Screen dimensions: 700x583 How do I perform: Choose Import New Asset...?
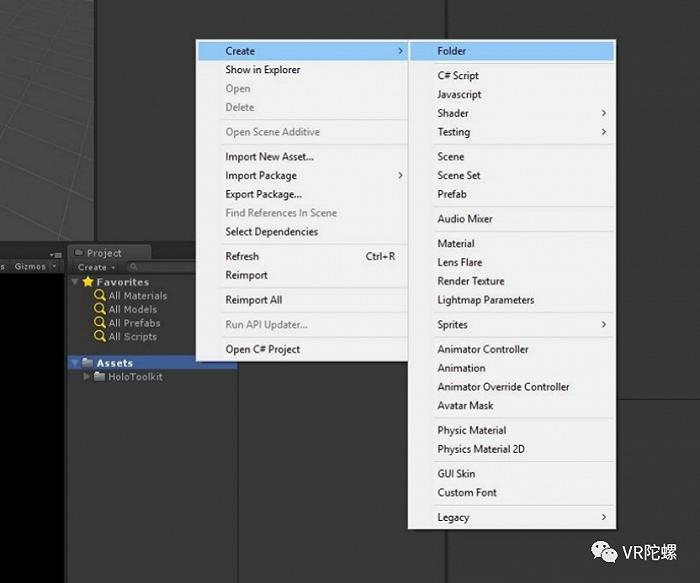pos(302,157)
